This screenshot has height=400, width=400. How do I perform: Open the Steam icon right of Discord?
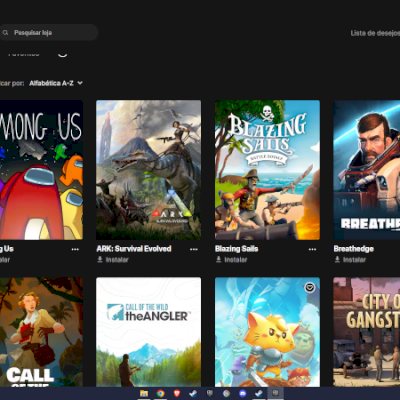pyautogui.click(x=259, y=394)
